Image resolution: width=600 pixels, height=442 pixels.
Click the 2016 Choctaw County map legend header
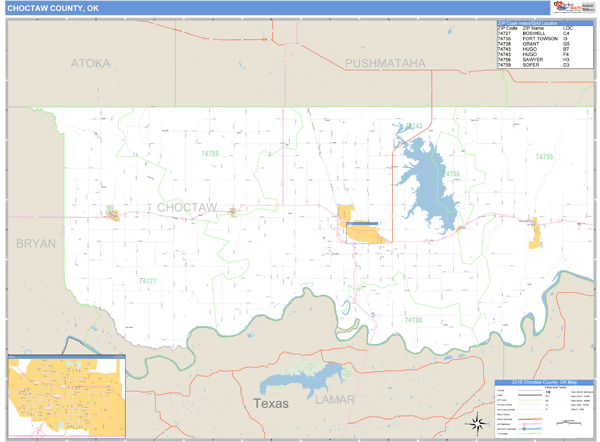tap(544, 383)
